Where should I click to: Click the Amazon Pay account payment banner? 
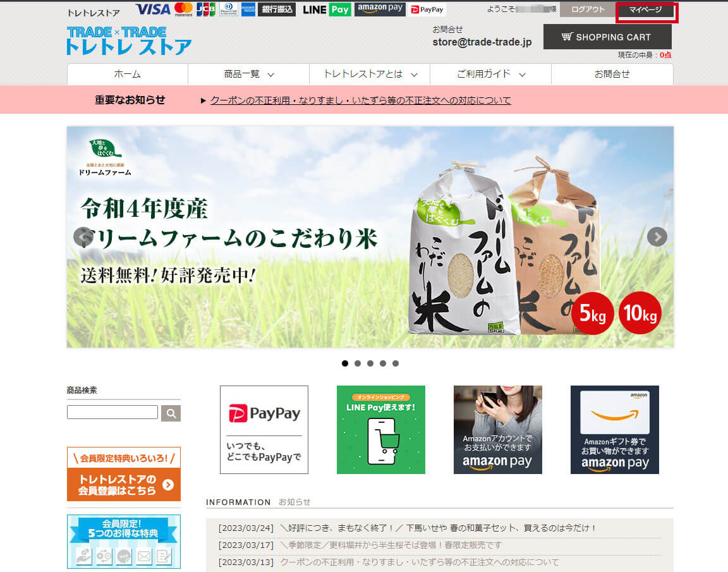point(497,430)
